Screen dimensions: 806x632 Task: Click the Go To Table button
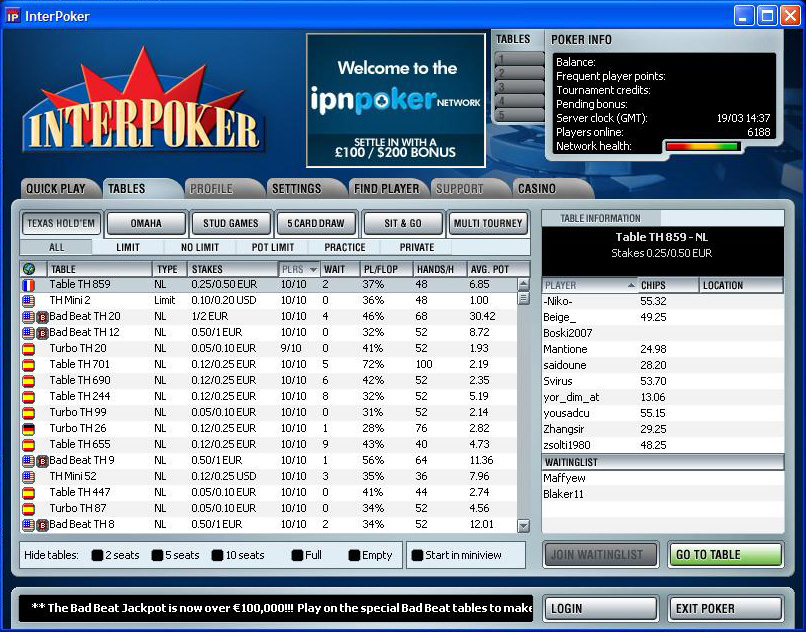(x=726, y=554)
